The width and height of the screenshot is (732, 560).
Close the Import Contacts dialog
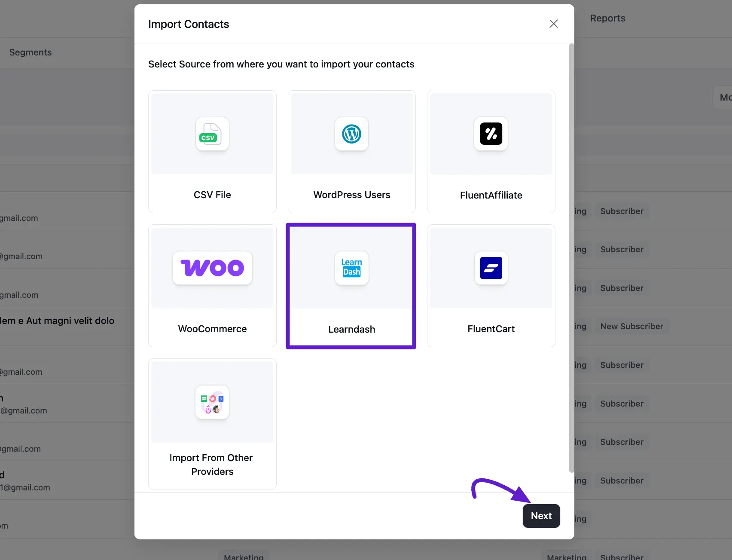(553, 24)
